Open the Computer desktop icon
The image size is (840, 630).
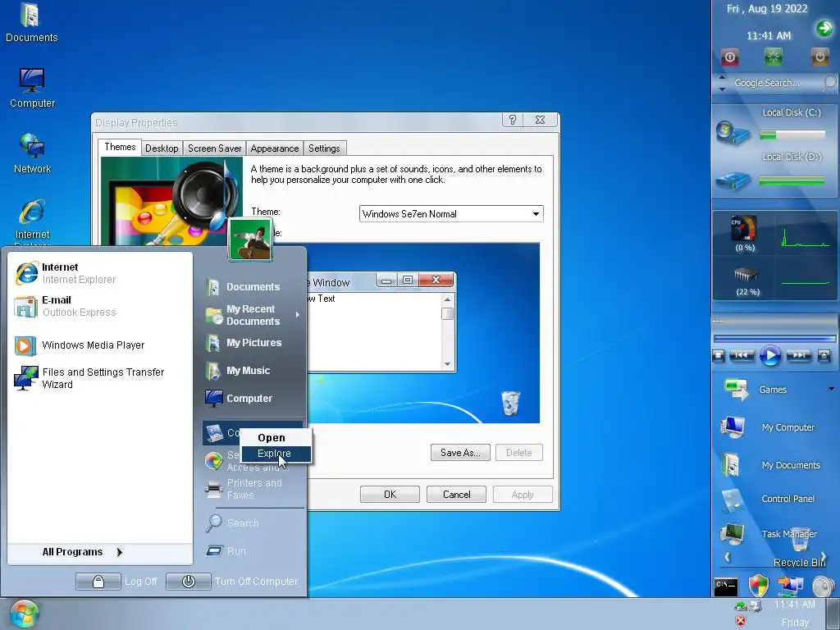(32, 89)
